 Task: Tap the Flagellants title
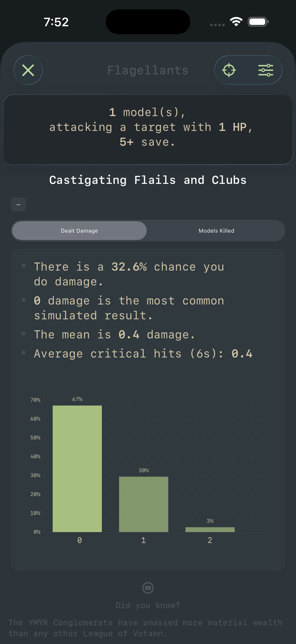pos(148,70)
